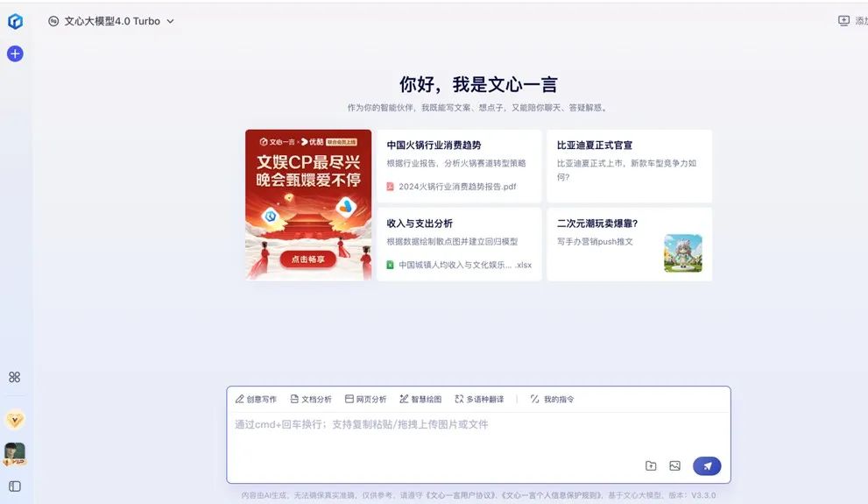Send message with blue paper-plane button
Image resolution: width=868 pixels, height=504 pixels.
(707, 465)
